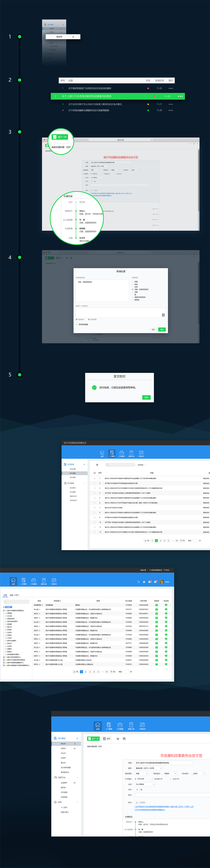Screen dimensions: 210x868
Task: Check the checkbox for document row 7
Action: click(95, 508)
